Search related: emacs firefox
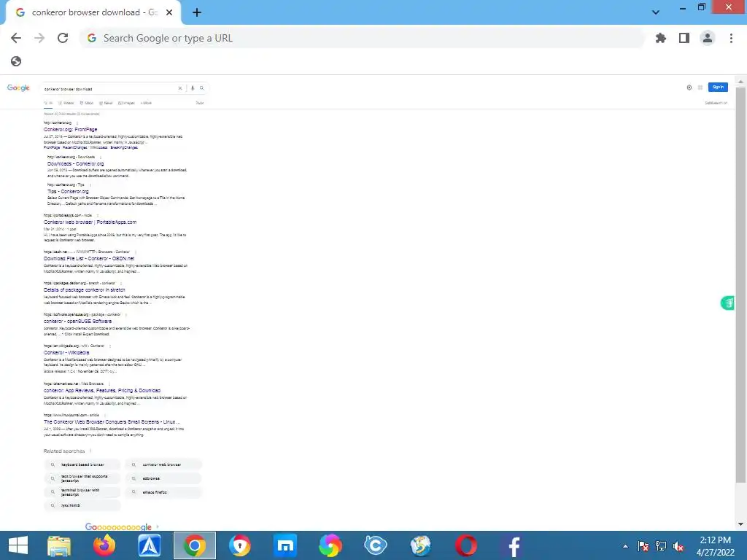The width and height of the screenshot is (747, 560). 164,492
